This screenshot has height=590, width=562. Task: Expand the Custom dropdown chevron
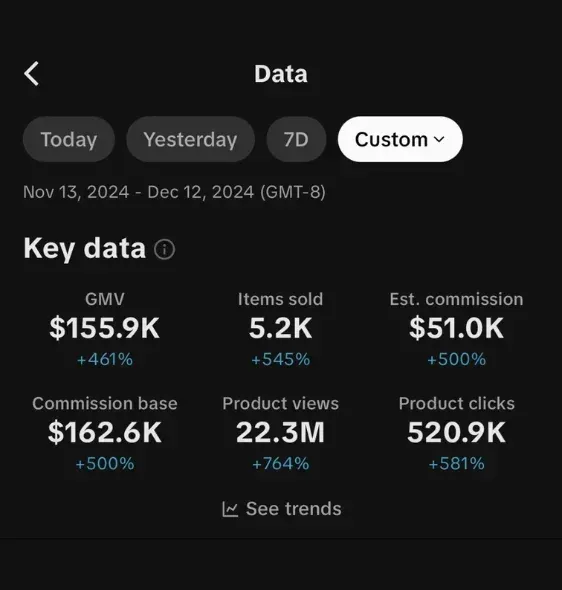click(x=439, y=140)
